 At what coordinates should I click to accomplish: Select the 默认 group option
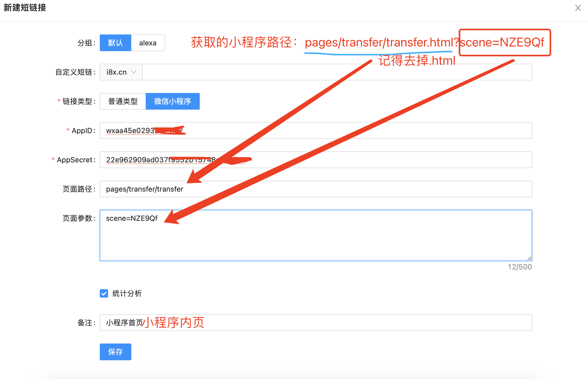pos(115,43)
